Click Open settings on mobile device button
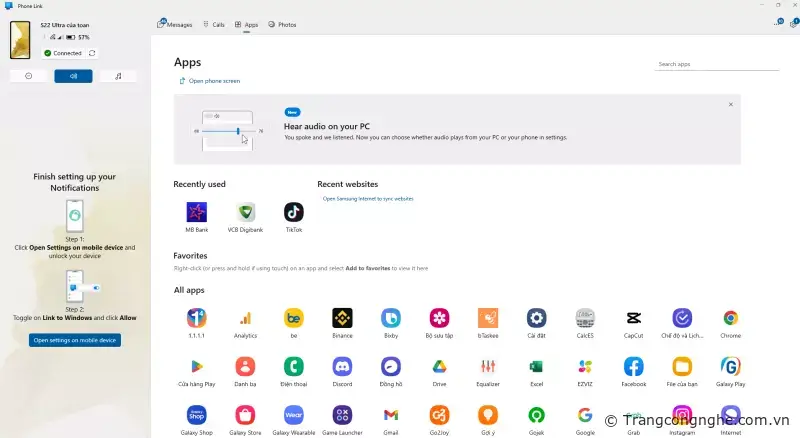Image resolution: width=800 pixels, height=438 pixels. click(75, 340)
